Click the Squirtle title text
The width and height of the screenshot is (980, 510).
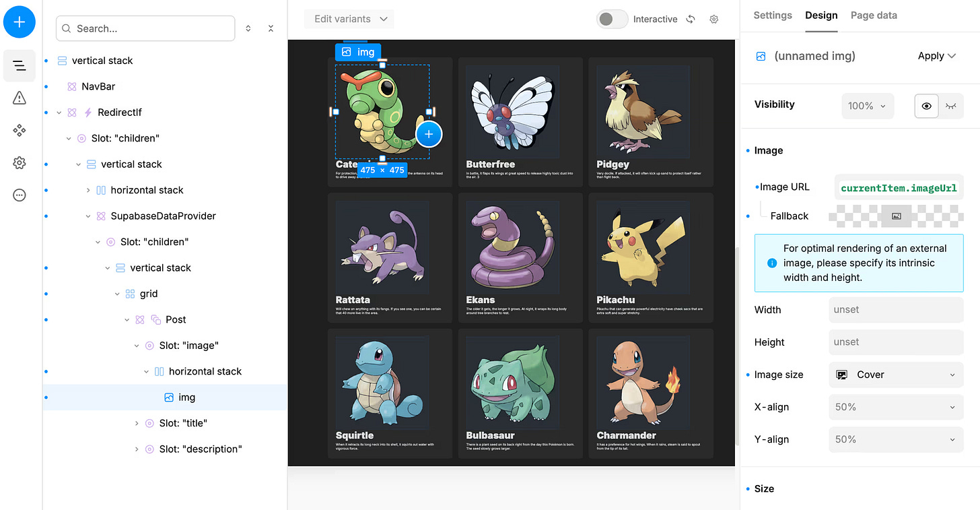tap(355, 435)
